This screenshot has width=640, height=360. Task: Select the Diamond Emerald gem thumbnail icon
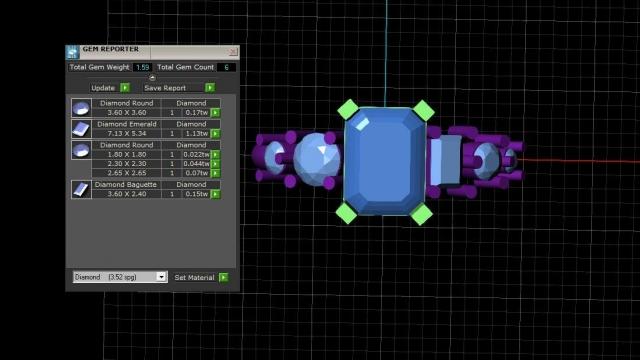coord(81,129)
